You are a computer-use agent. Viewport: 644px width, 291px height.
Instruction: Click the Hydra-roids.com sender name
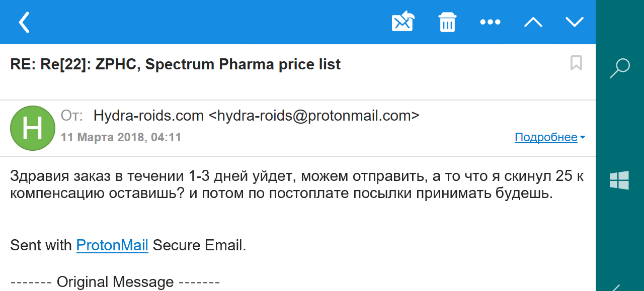coord(148,116)
